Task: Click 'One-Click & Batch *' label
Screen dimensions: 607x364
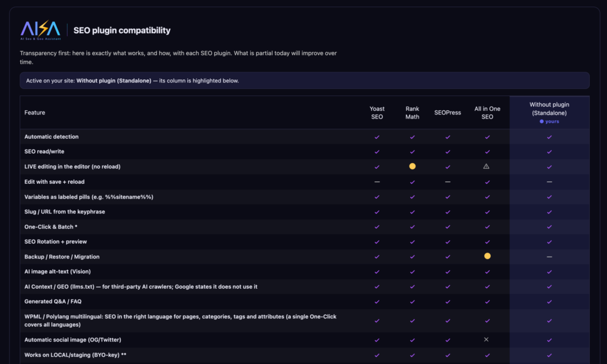Action: tap(51, 227)
